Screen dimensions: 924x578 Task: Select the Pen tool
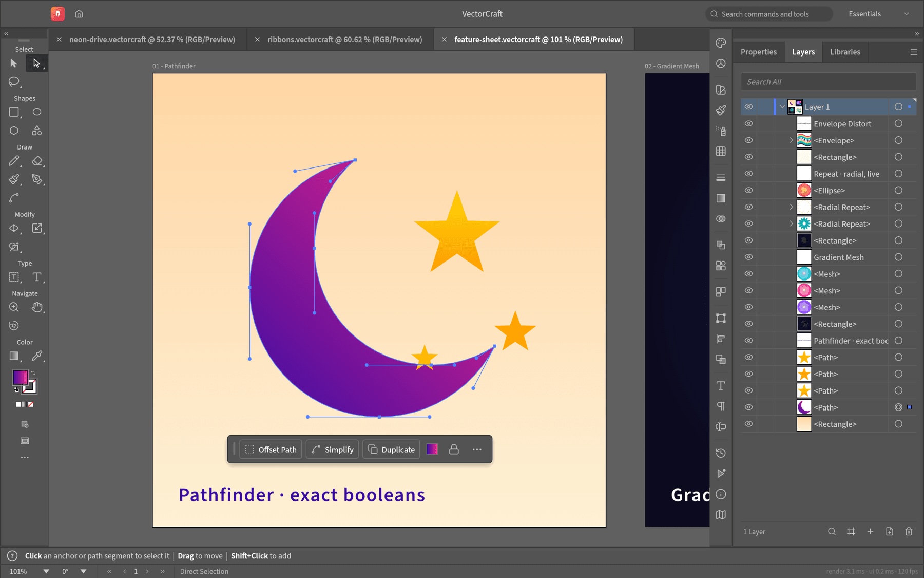pos(37,179)
